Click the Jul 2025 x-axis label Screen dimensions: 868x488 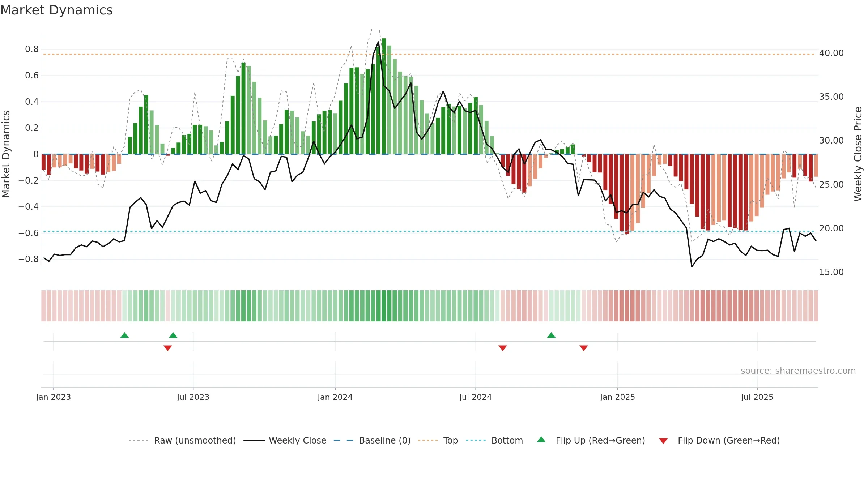(757, 397)
